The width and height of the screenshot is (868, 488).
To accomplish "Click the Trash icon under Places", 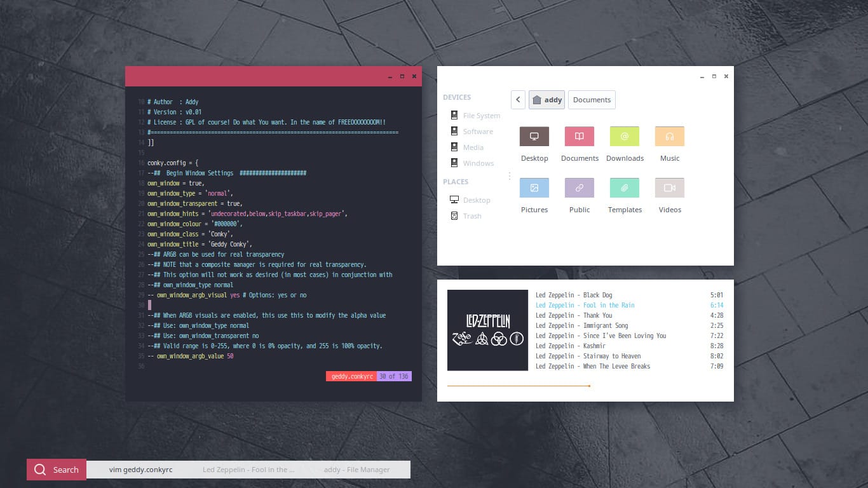I will click(x=454, y=215).
